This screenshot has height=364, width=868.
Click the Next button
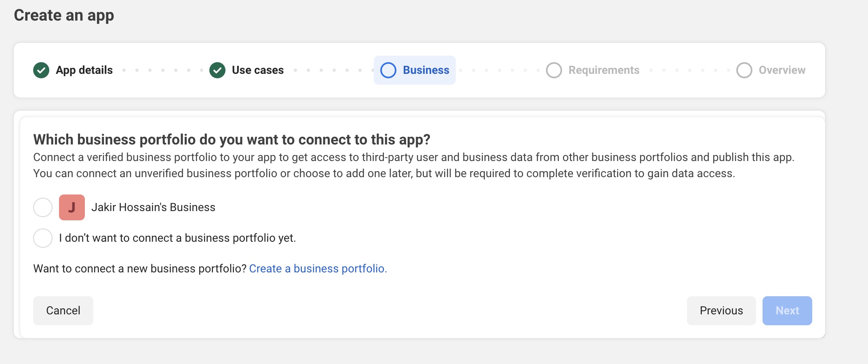tap(787, 311)
